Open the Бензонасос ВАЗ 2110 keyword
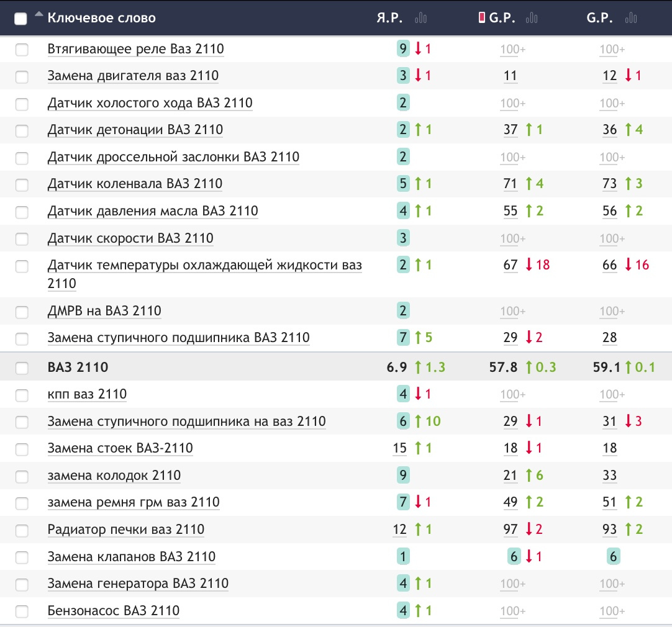The image size is (672, 627). click(113, 611)
